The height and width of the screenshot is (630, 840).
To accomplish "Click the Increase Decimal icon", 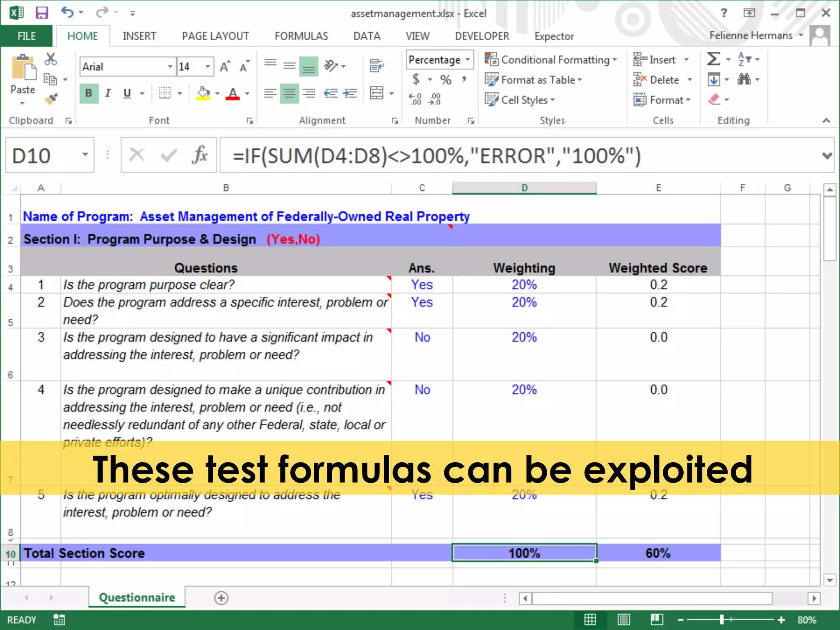I will click(415, 99).
